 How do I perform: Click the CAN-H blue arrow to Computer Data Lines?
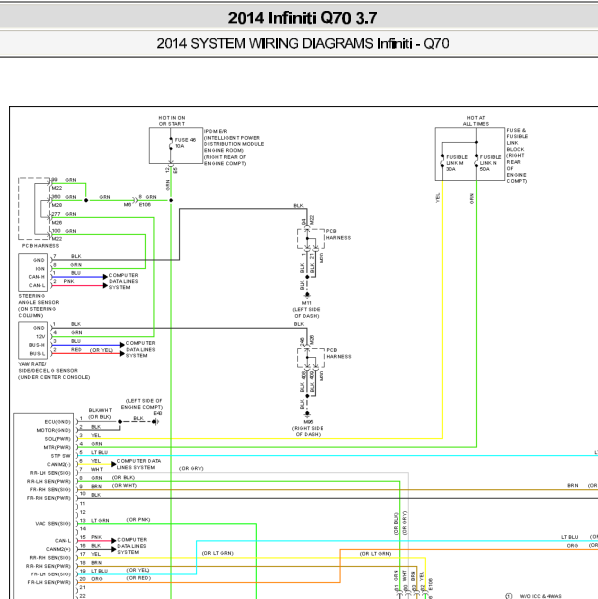105,277
